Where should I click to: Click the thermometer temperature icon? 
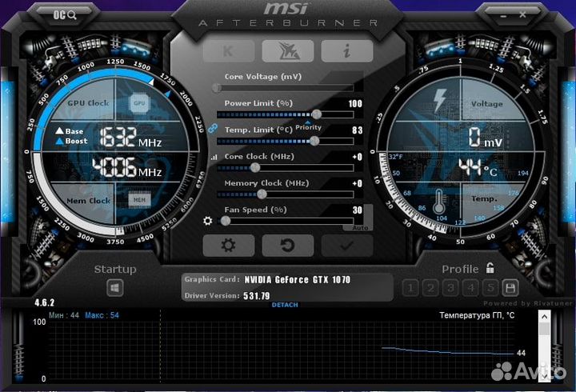(x=439, y=202)
